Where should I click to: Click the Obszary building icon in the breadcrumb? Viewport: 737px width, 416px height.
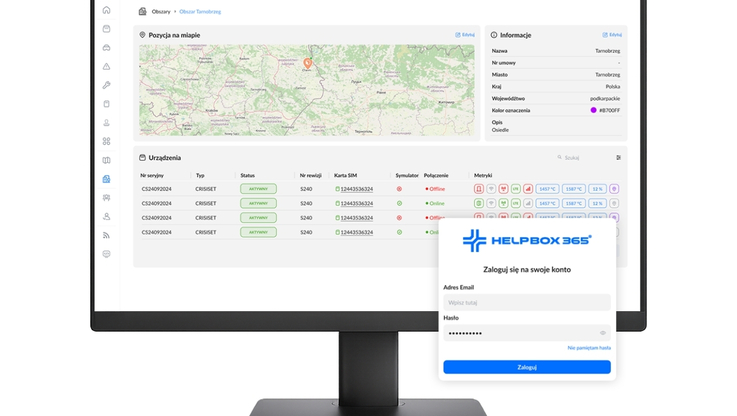(142, 11)
